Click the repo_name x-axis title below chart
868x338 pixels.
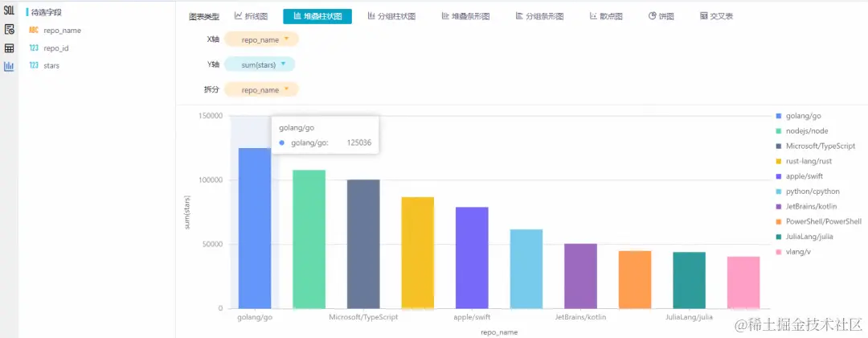point(499,332)
